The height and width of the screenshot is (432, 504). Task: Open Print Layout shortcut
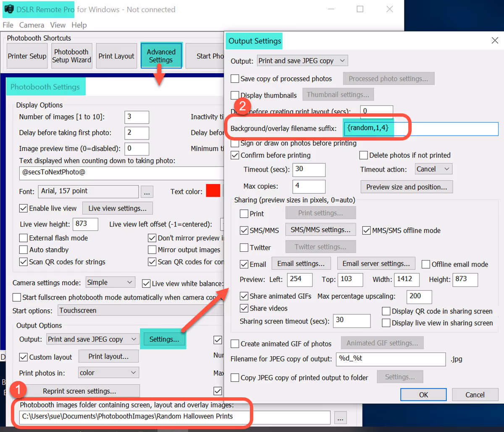pyautogui.click(x=116, y=56)
